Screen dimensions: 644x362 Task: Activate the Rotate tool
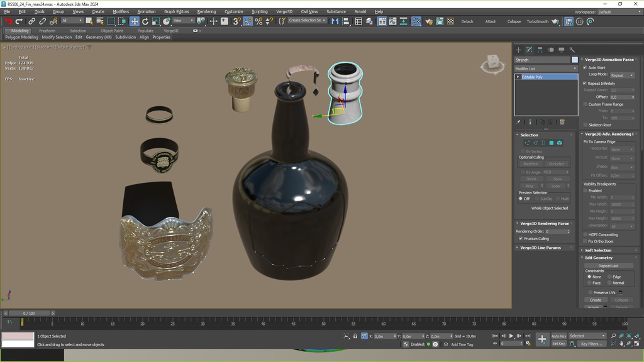(145, 21)
